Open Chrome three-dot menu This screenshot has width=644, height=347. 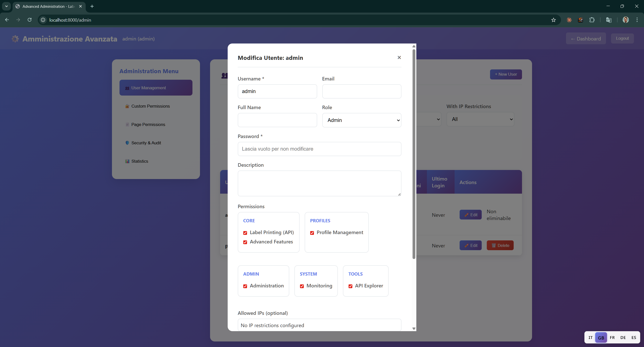637,20
